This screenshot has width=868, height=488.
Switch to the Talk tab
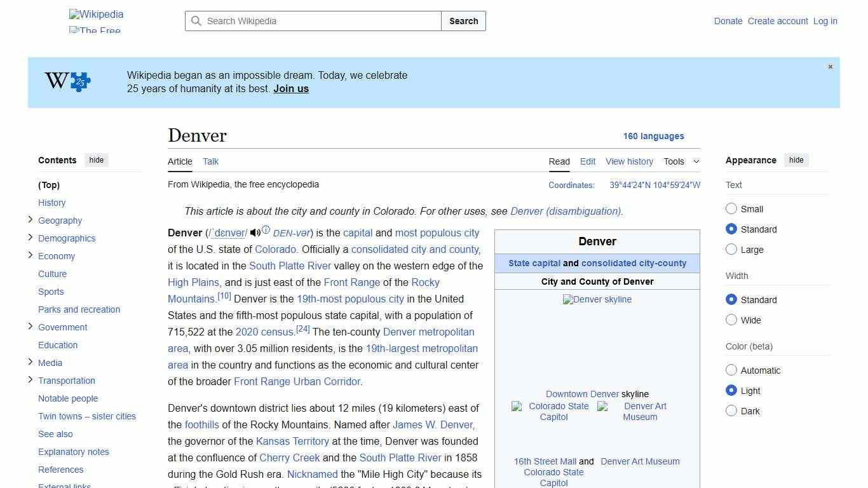pos(210,161)
